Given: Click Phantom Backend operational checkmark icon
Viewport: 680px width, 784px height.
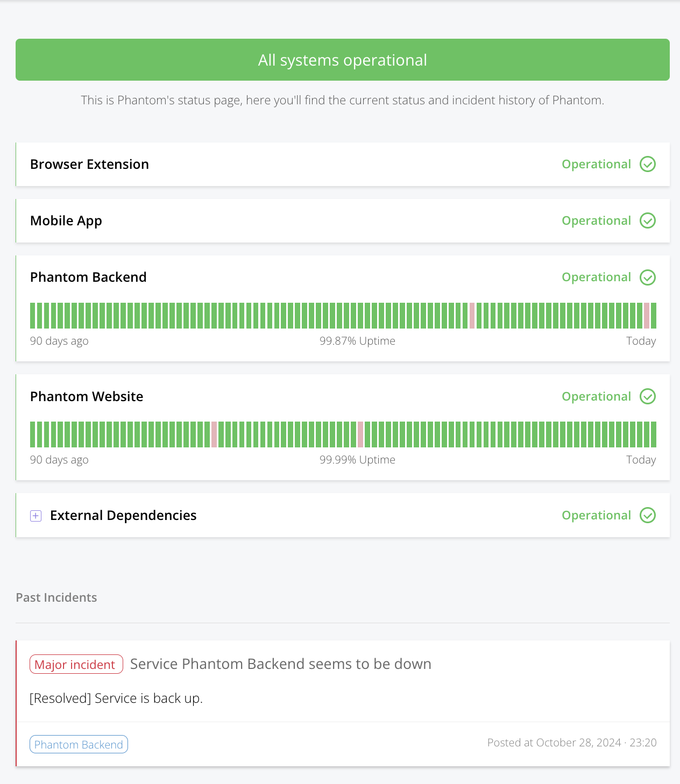Looking at the screenshot, I should click(648, 277).
